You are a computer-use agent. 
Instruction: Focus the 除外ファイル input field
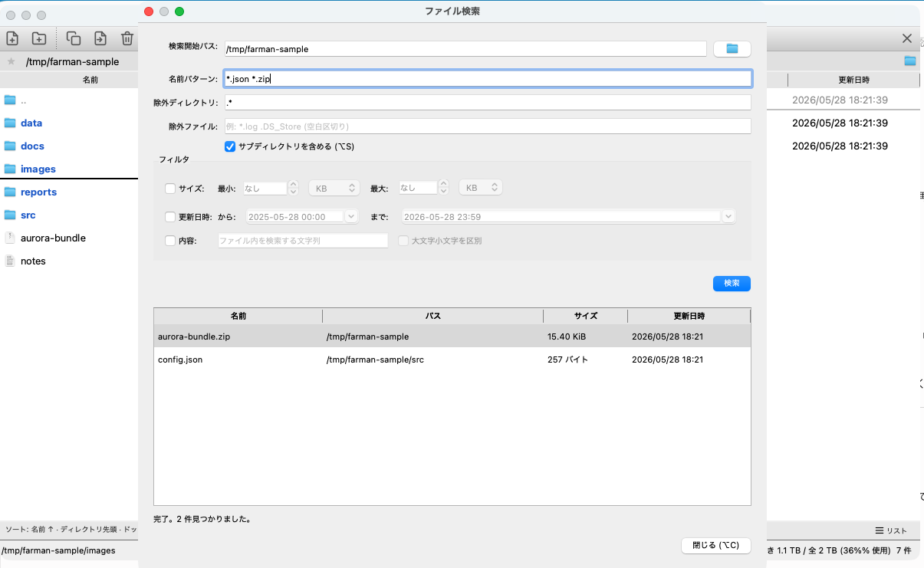(x=488, y=126)
